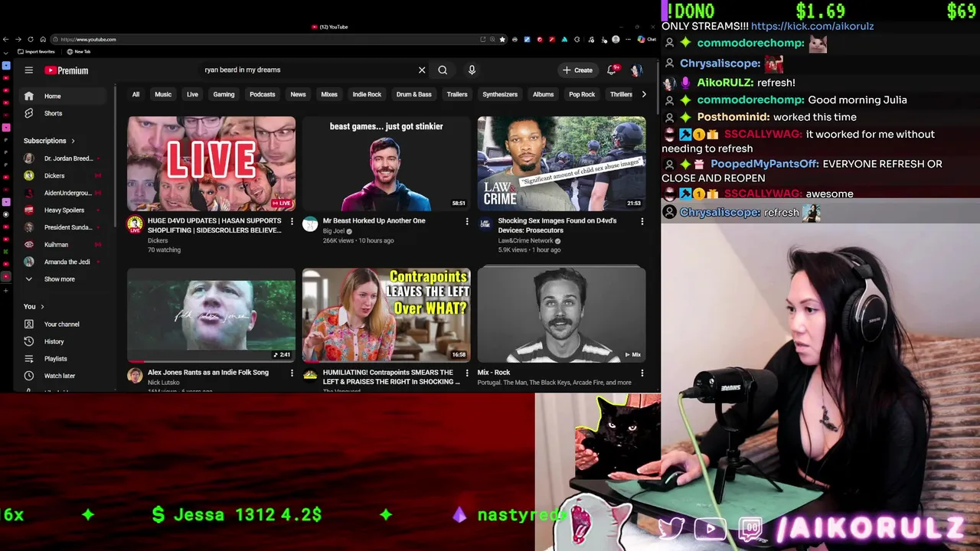980x551 pixels.
Task: Select the Pop Rock filter chip
Action: click(x=582, y=94)
